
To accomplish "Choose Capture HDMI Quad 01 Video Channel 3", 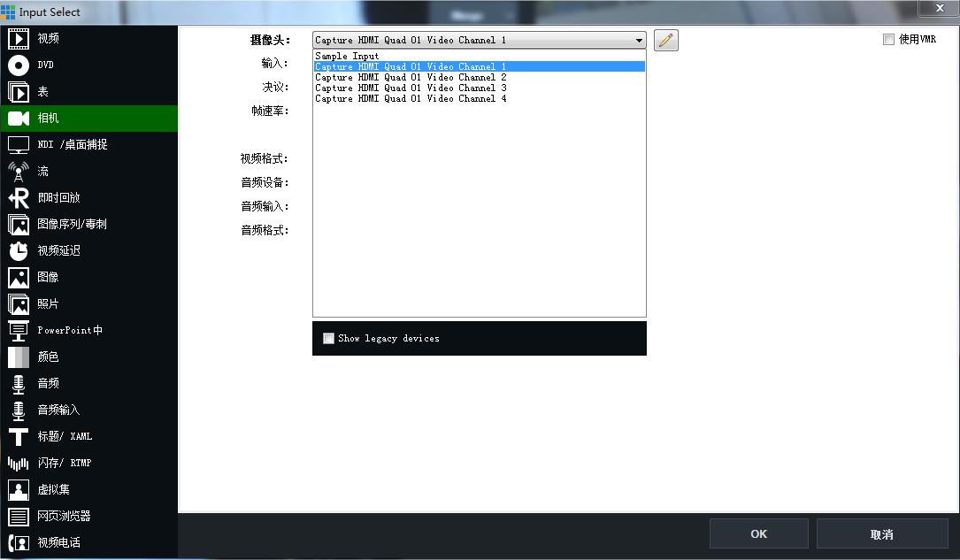I will tap(411, 88).
